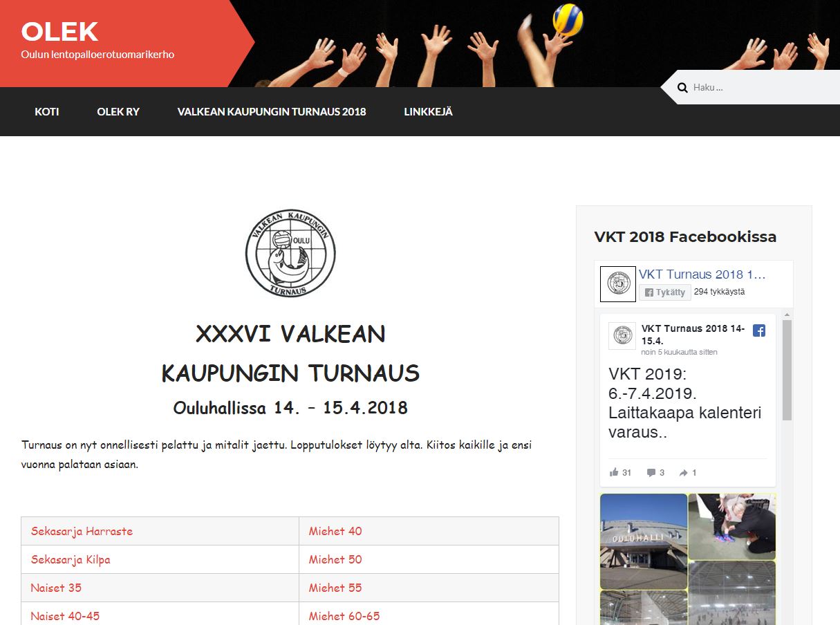Click the 'XXXVI VALKEAN KAUPUNGIN TURNAUS' heading

coord(290,353)
